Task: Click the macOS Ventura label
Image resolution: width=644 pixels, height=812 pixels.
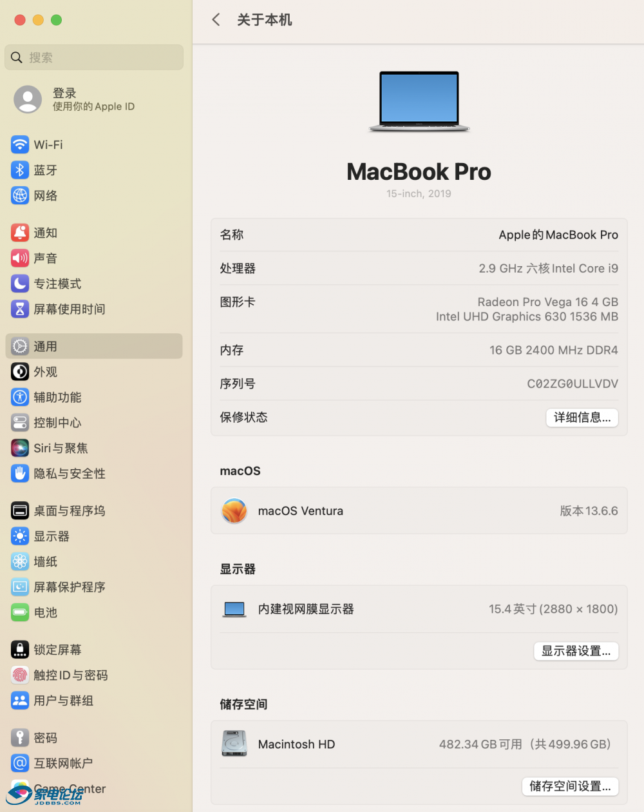Action: (x=300, y=511)
